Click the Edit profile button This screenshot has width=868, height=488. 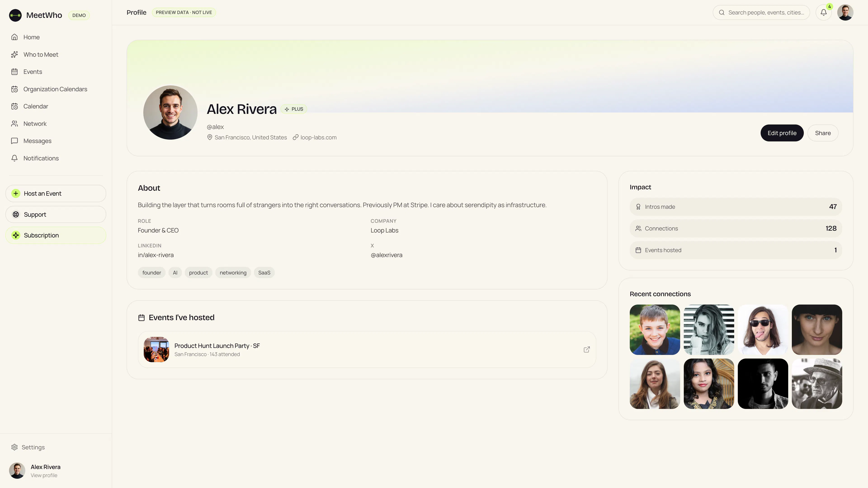(x=782, y=133)
